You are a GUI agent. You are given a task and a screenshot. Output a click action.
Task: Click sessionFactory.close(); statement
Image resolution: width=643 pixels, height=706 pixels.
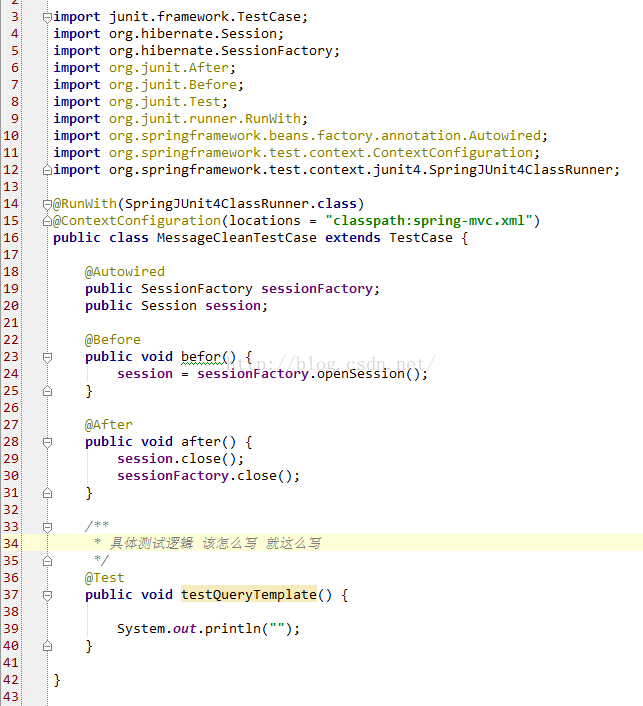208,476
